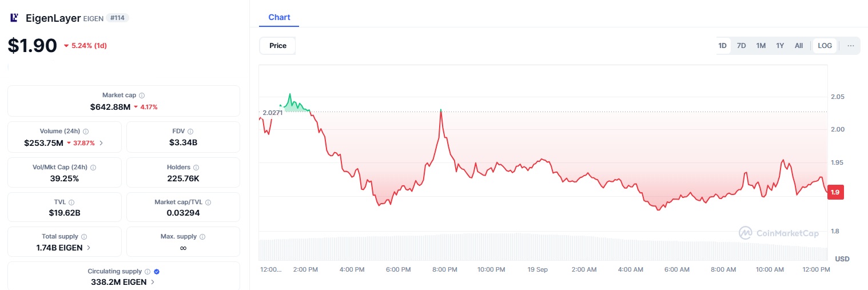Open Market cap info tooltip icon
Viewport: 868px width, 290px height.
point(142,96)
